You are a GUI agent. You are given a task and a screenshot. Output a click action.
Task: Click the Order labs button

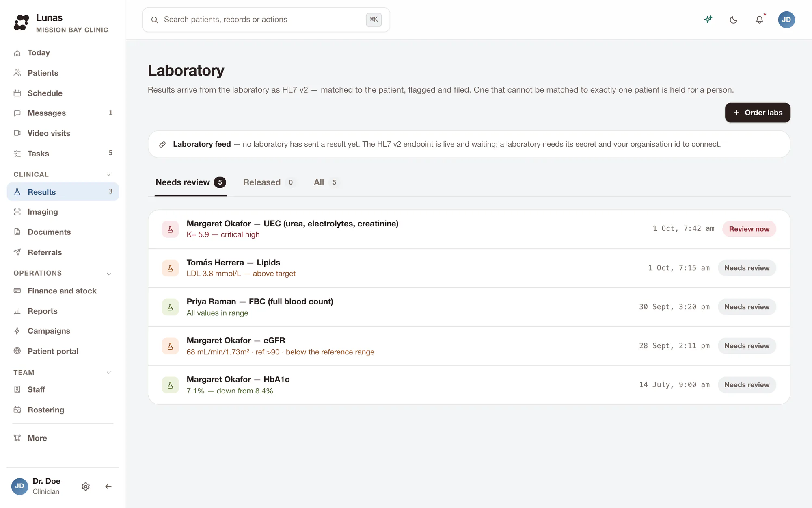tap(758, 113)
